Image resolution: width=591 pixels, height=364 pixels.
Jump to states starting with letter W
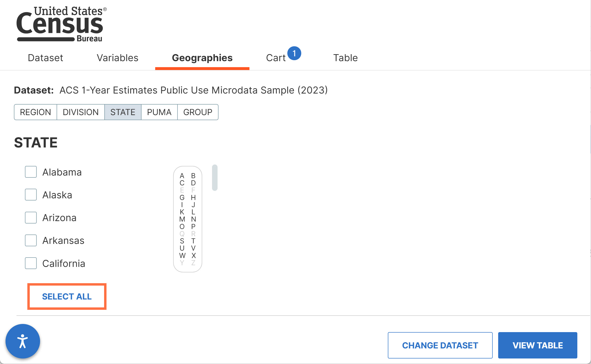[x=182, y=255]
